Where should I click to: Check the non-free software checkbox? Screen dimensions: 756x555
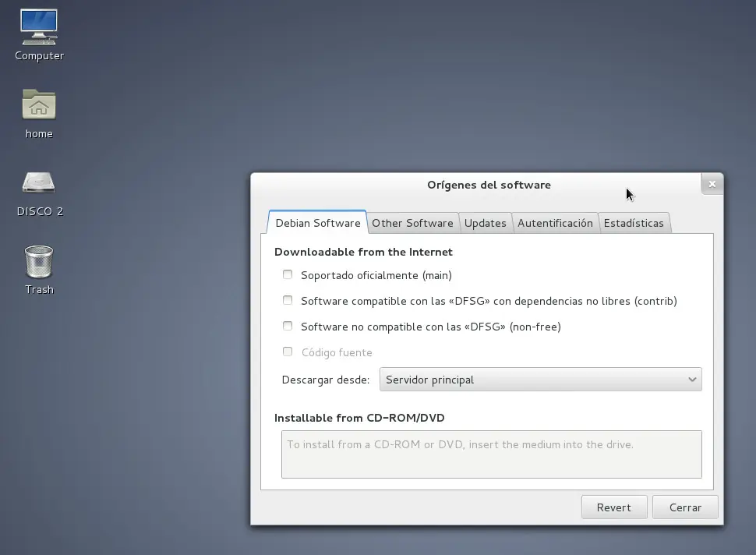tap(288, 326)
